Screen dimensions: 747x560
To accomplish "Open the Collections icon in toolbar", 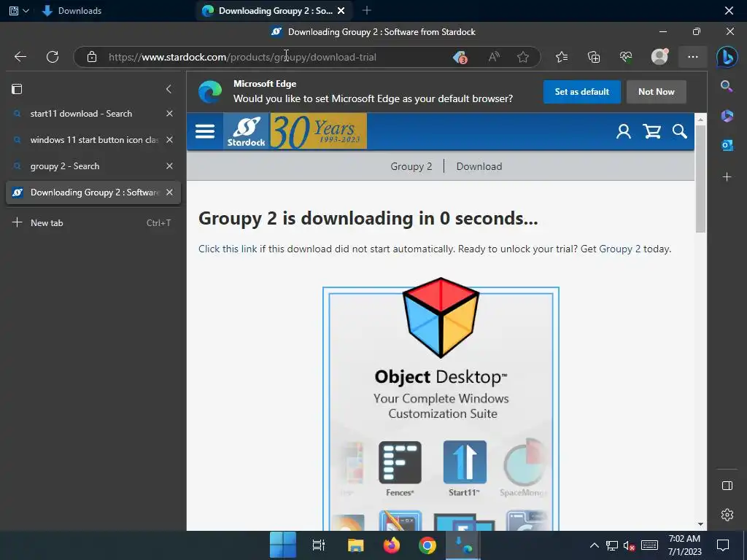I will tap(594, 57).
